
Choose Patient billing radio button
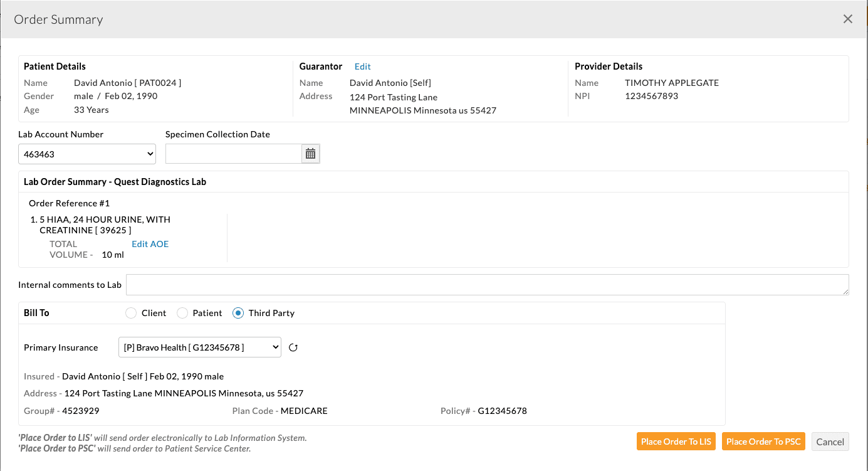(x=182, y=313)
